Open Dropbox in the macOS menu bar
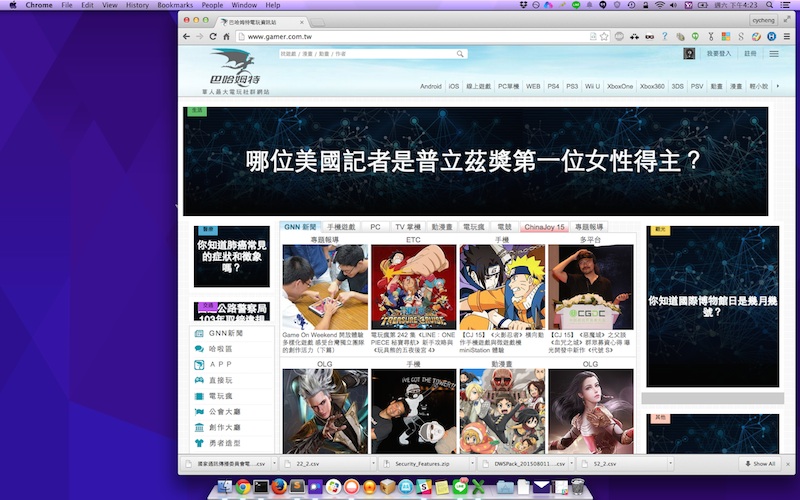 point(523,5)
